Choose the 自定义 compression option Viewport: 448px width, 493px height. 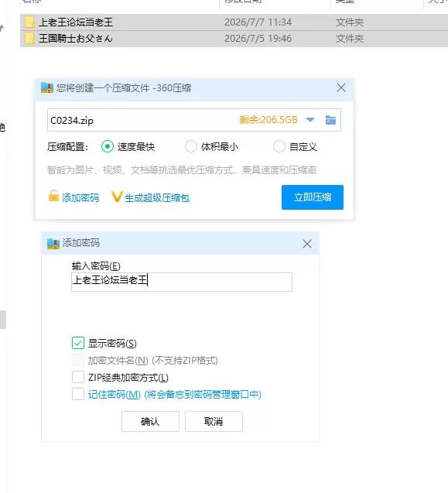(279, 146)
